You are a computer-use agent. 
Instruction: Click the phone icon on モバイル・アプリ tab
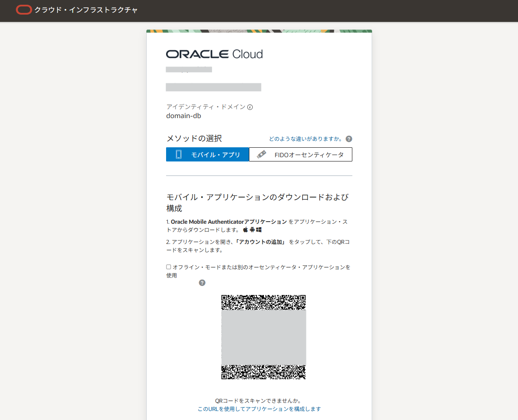point(179,154)
